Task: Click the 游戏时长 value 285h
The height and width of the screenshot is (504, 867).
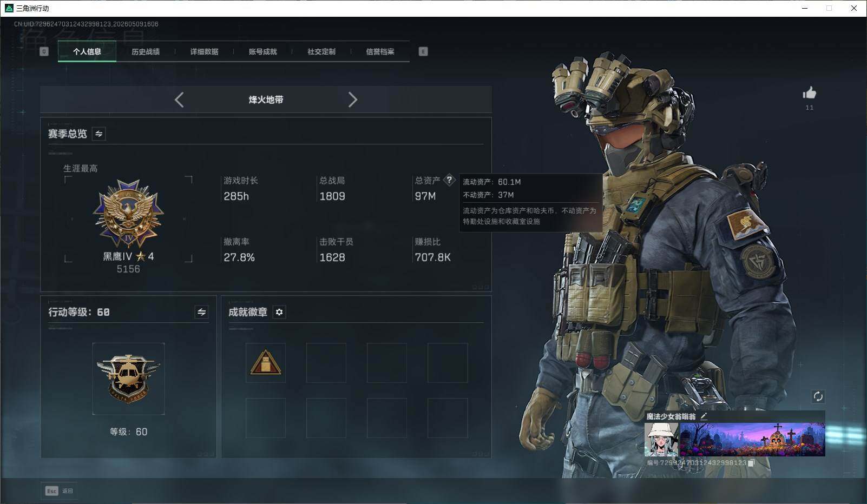Action: 237,196
